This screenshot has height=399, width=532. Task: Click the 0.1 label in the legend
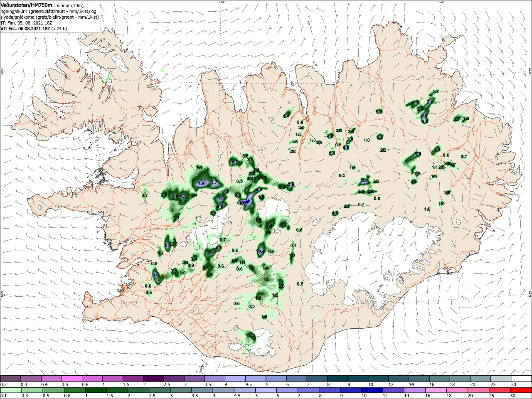tap(3, 396)
